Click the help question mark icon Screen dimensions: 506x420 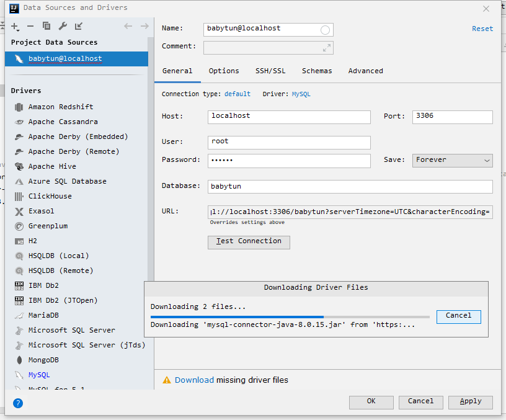click(18, 403)
